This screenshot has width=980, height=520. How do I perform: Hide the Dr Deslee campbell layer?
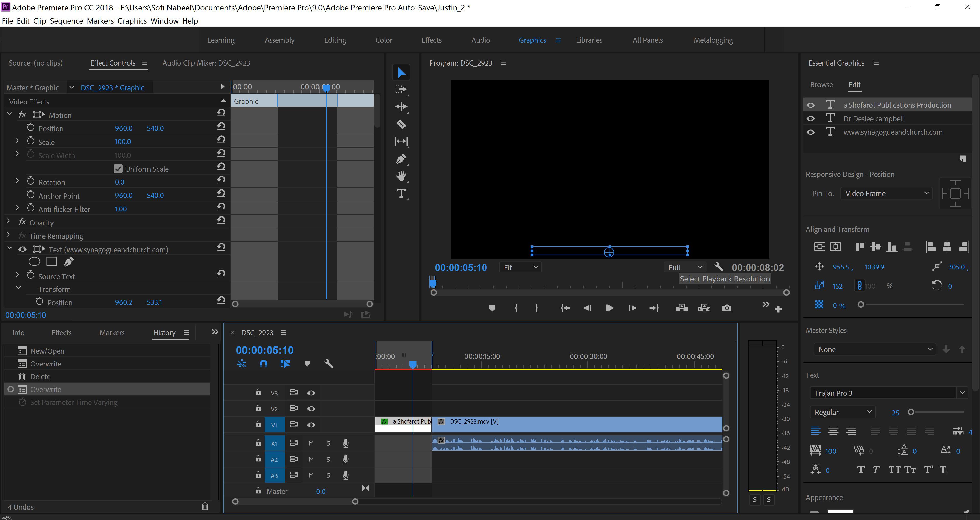click(811, 119)
